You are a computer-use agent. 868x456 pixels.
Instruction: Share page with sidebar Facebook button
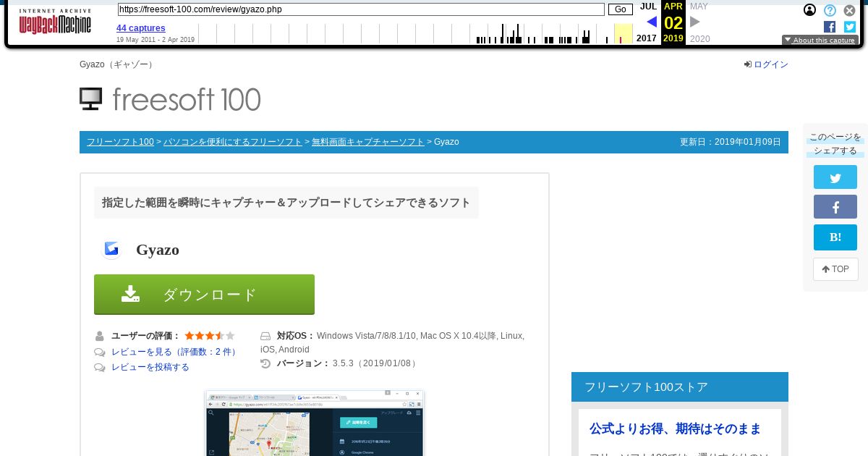pyautogui.click(x=835, y=207)
